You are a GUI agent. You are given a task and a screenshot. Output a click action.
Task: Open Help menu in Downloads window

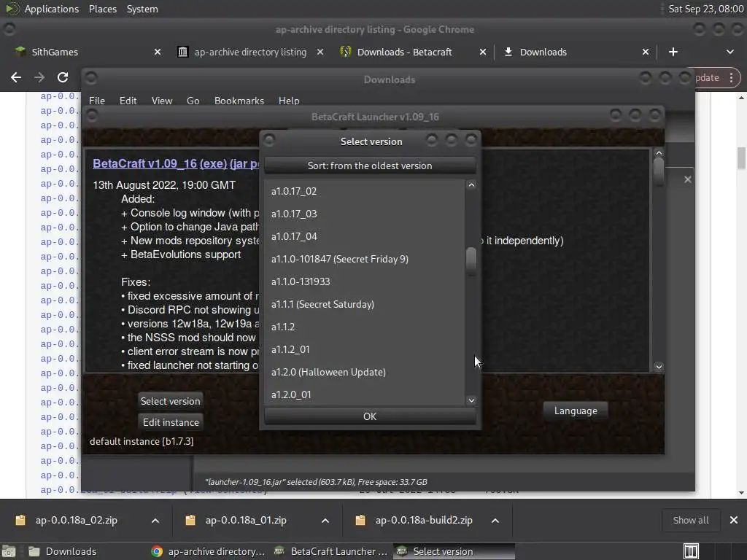click(x=289, y=101)
